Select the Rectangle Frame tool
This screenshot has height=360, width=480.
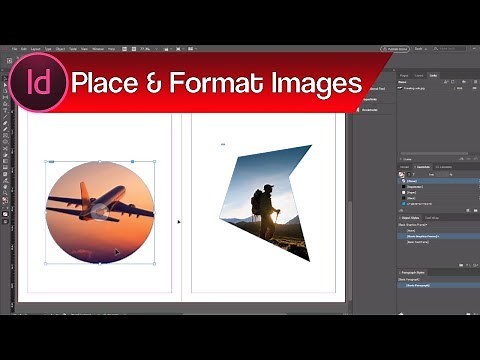coord(5,135)
